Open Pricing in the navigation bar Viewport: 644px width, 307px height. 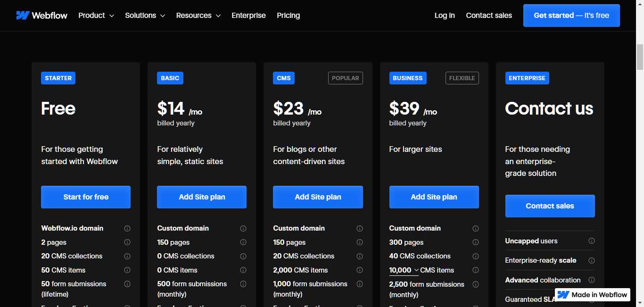pos(289,16)
